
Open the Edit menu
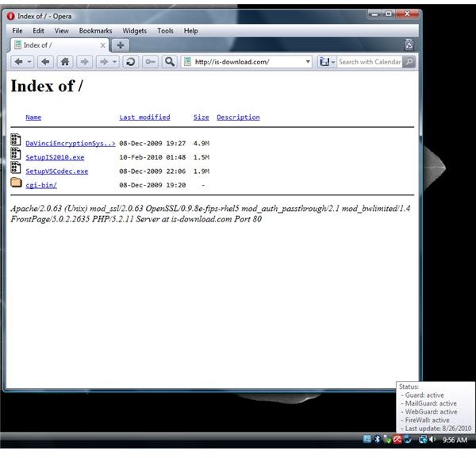coord(39,31)
